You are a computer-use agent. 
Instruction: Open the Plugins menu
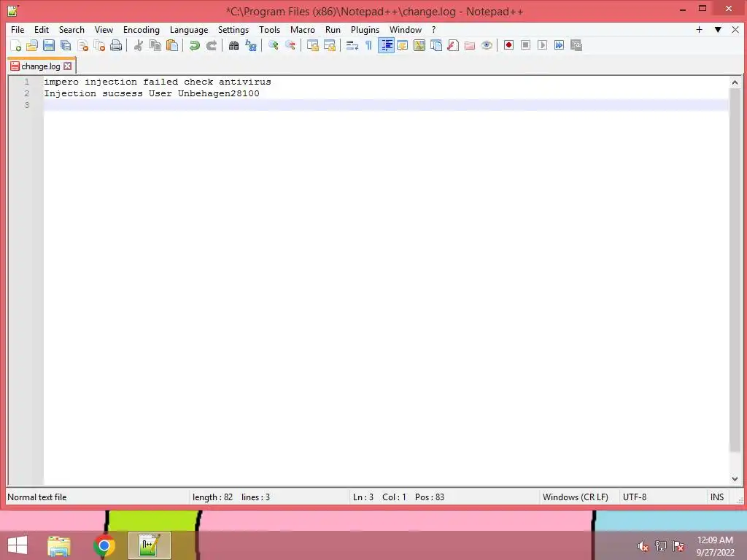pos(365,29)
